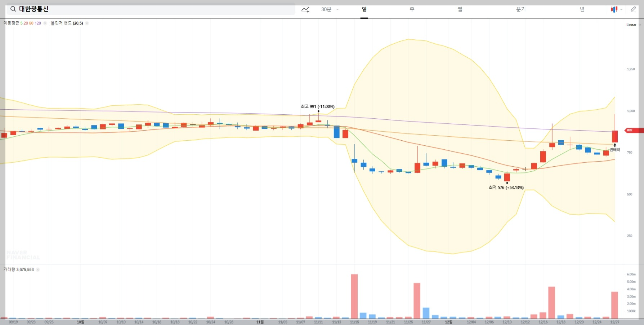Click the 1,250 price axis label
Image resolution: width=644 pixels, height=325 pixels.
[x=631, y=69]
